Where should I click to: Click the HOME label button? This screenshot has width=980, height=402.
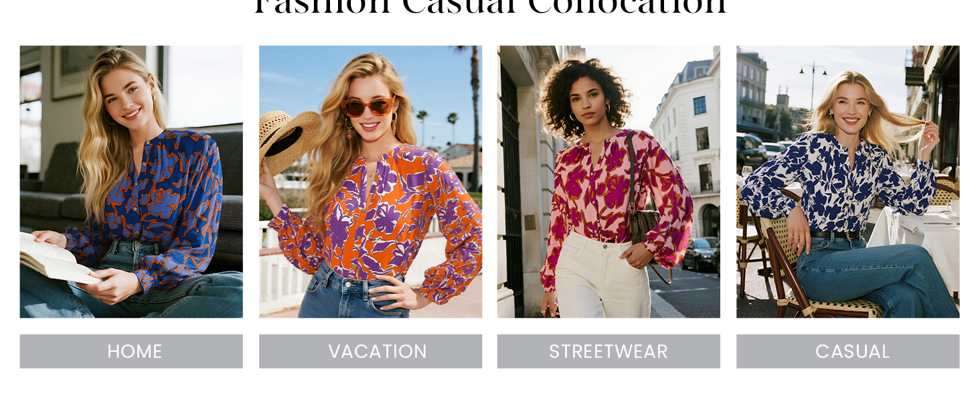(x=131, y=351)
